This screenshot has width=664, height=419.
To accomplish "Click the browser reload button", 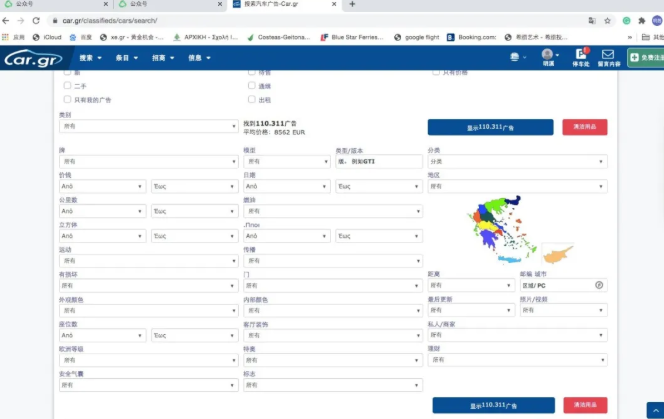I will click(36, 20).
